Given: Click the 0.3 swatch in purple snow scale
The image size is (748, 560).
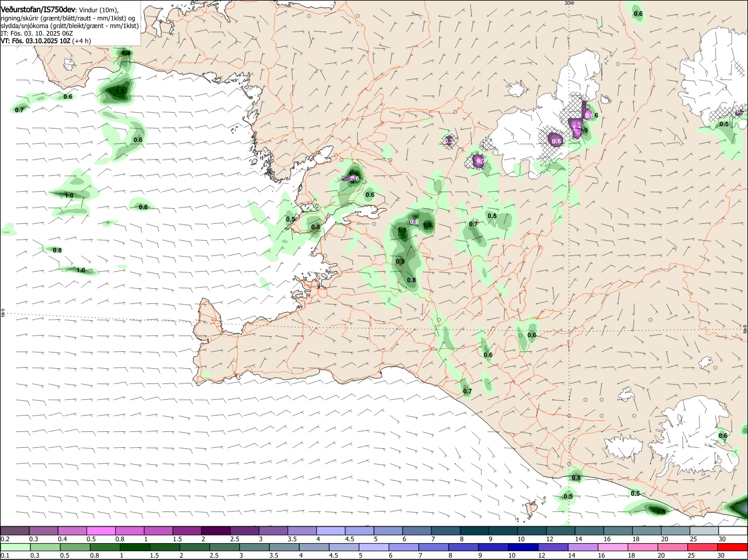Looking at the screenshot, I should (44, 530).
